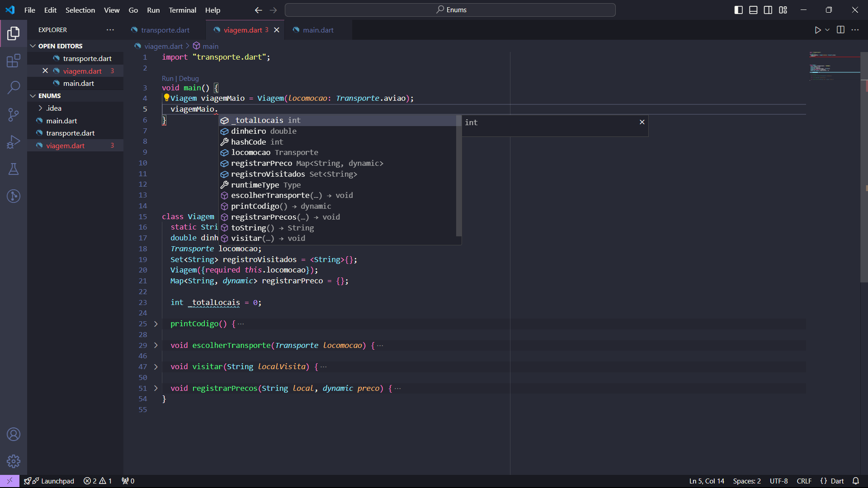
Task: Show errors and warnings count in status bar
Action: coord(98,481)
